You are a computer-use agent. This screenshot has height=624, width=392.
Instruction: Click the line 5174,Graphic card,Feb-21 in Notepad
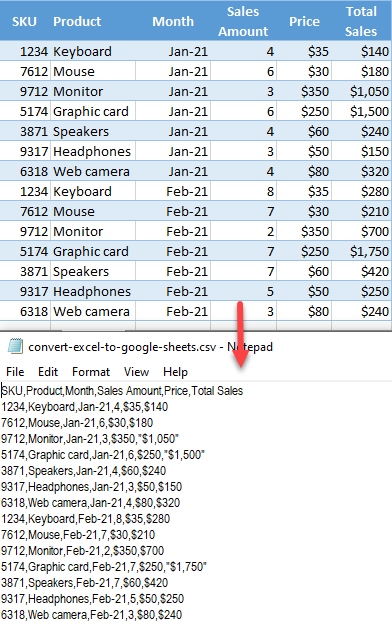104,566
